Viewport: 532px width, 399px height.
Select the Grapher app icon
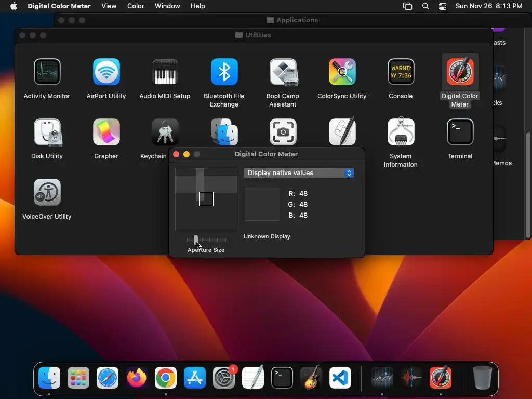106,132
